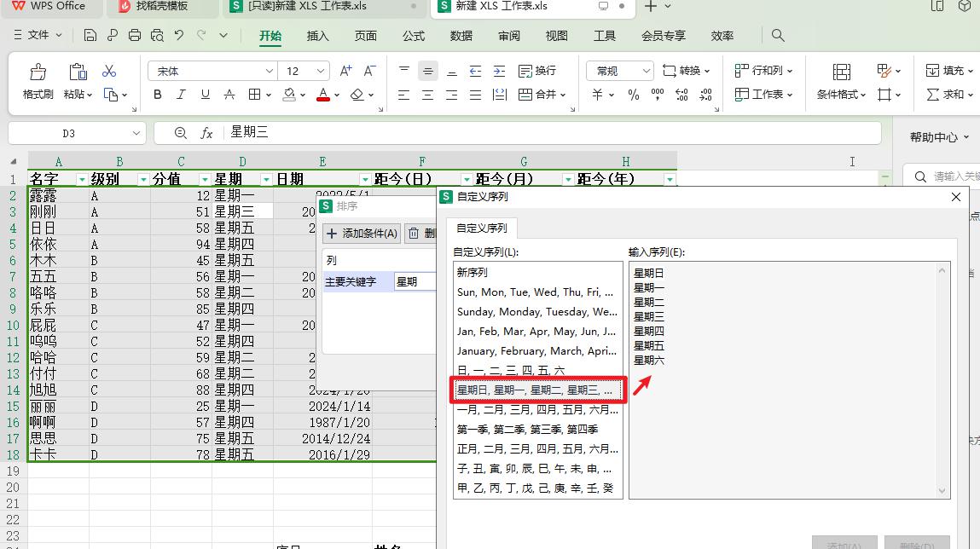Click the Decrease Decimal icon

pyautogui.click(x=705, y=95)
